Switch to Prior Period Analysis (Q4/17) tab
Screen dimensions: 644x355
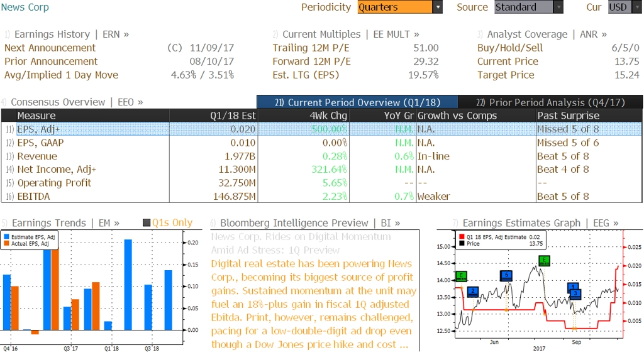(550, 102)
